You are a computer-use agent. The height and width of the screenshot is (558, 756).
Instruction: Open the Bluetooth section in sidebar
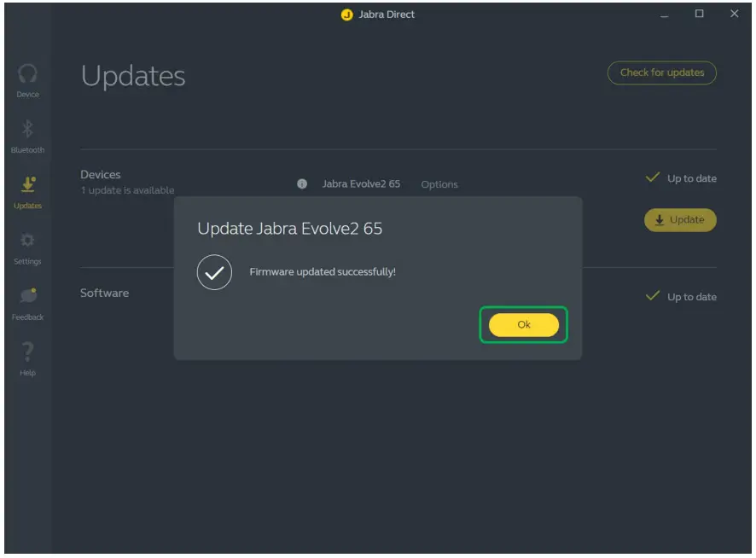click(27, 137)
